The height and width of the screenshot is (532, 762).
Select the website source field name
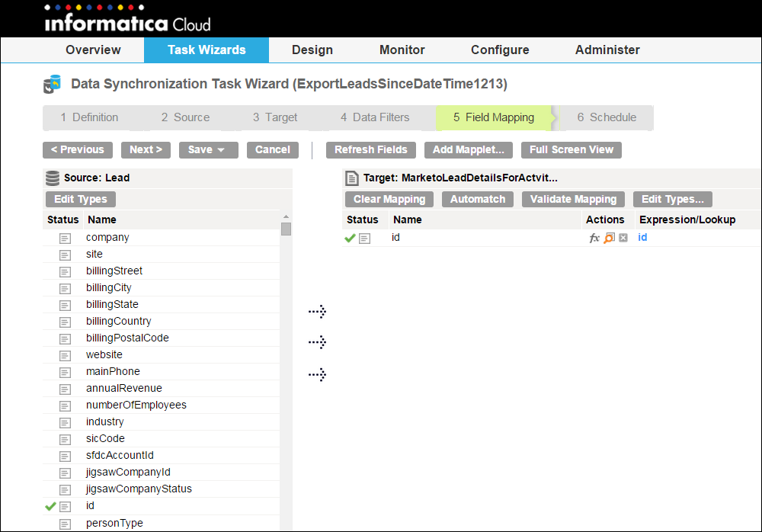tap(104, 355)
